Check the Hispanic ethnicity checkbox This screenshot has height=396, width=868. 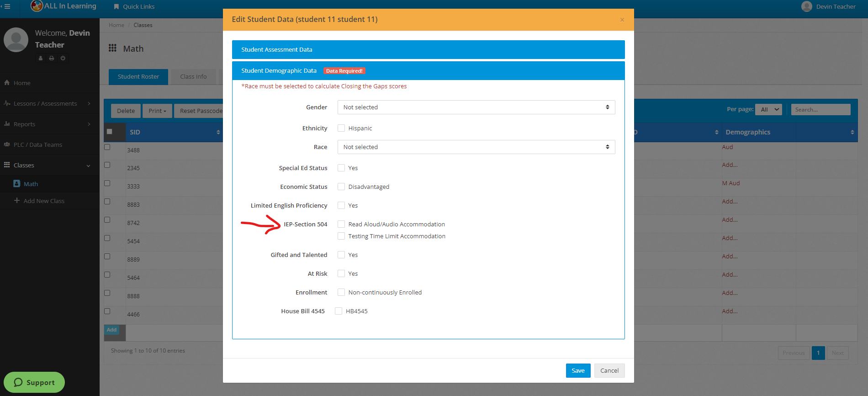click(x=341, y=128)
